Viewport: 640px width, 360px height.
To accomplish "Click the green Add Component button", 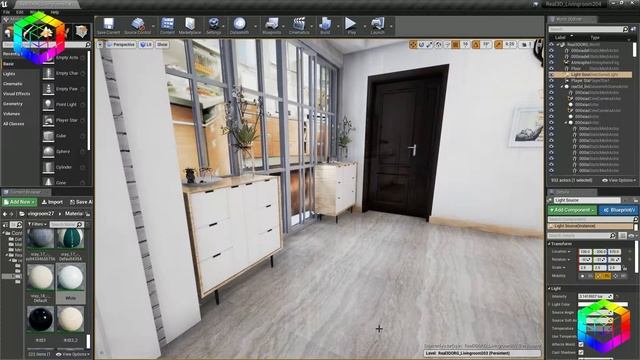I will (x=572, y=210).
